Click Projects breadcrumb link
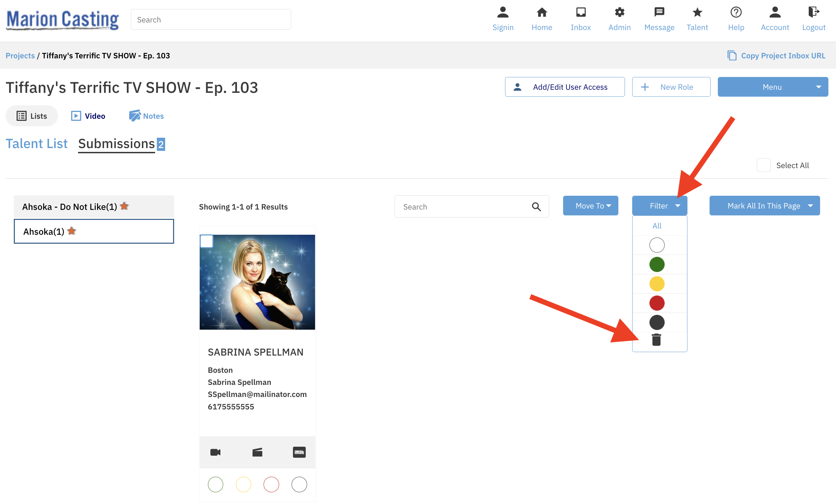Viewport: 836px width, 504px height. 20,56
